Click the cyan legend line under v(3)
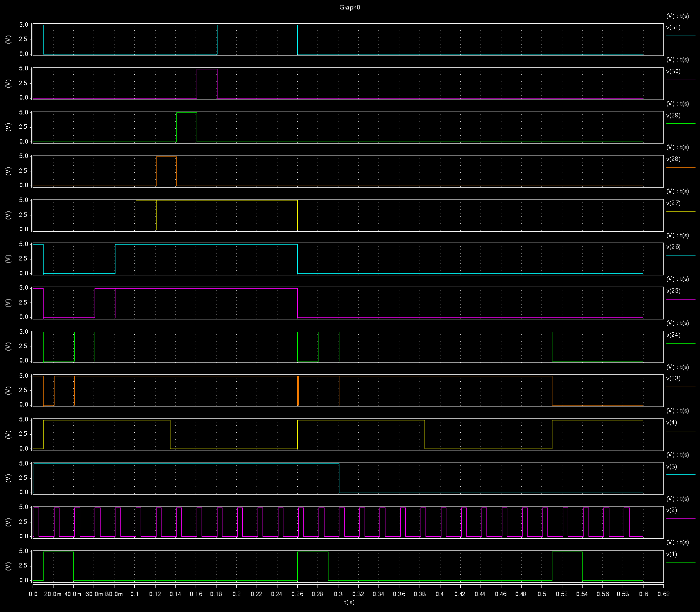This screenshot has width=700, height=612. [681, 475]
